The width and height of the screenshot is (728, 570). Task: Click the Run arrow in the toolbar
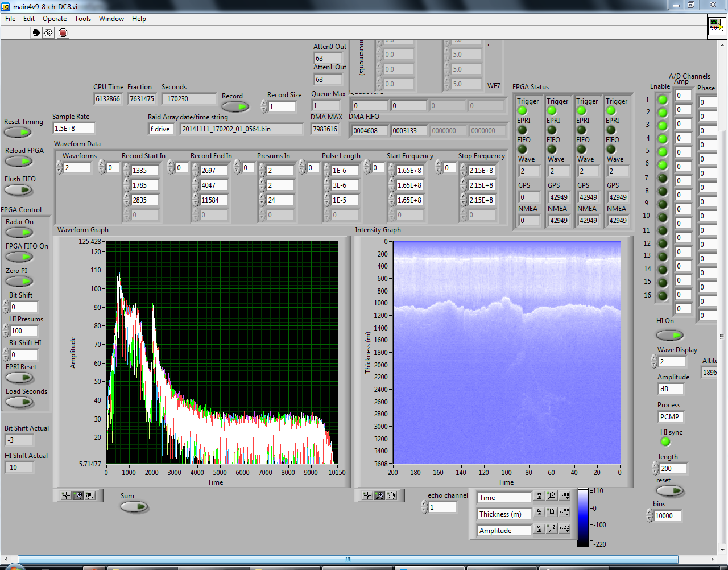coord(36,32)
